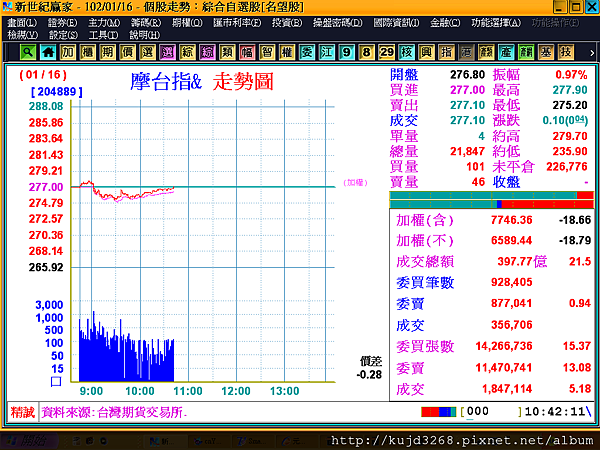The height and width of the screenshot is (450, 600).
Task: Click the red 幅 toolbar icon
Action: click(x=247, y=52)
